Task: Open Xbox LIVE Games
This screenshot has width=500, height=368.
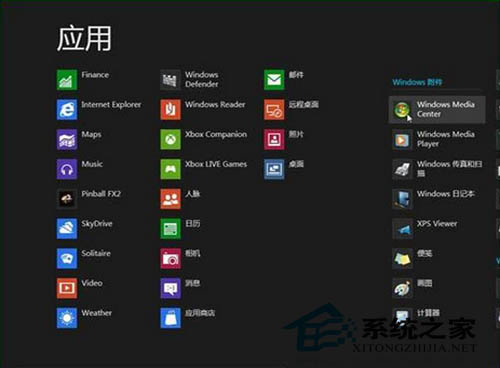Action: 204,169
